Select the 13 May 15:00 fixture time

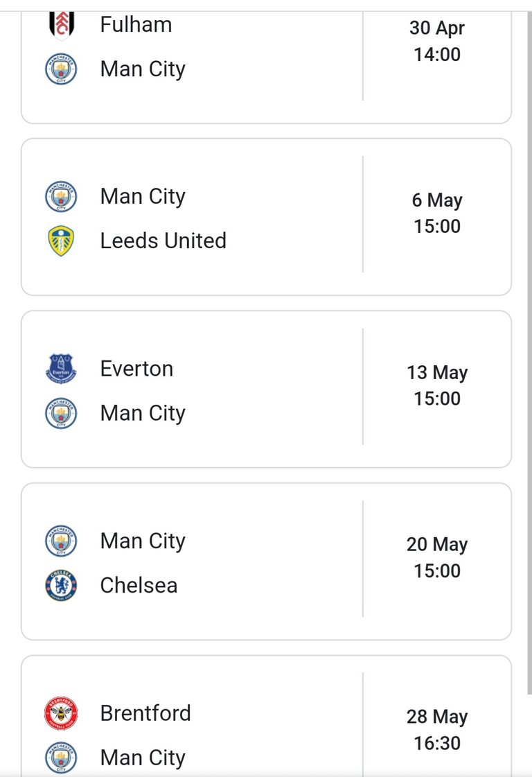tap(437, 385)
